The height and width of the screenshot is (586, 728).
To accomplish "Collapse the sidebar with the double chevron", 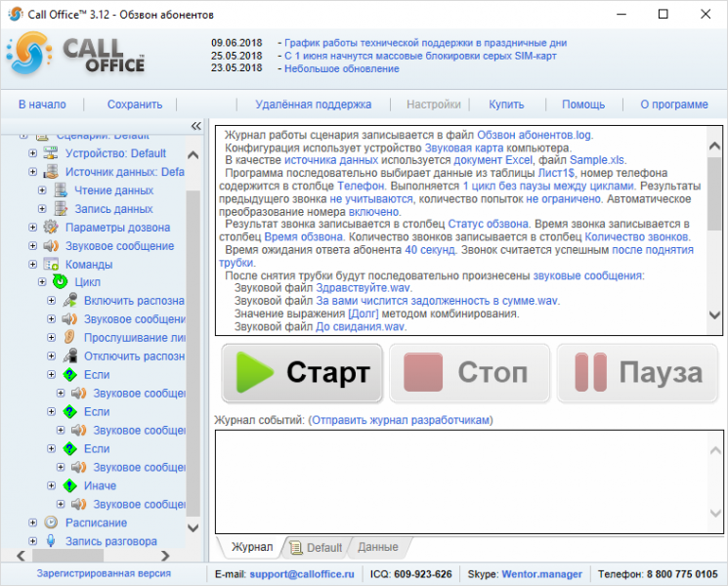I will click(x=196, y=126).
